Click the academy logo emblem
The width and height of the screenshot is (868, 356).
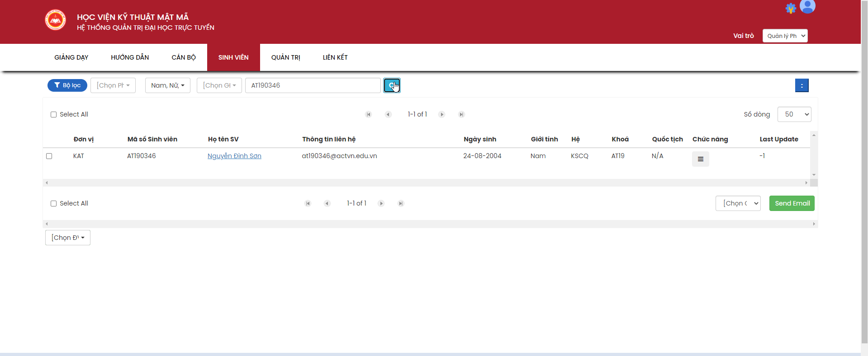(x=55, y=20)
